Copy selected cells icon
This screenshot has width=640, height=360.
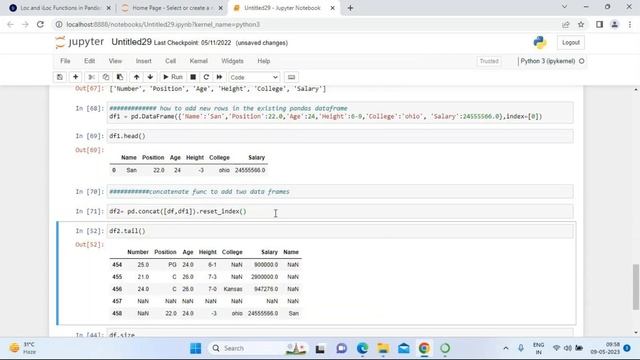point(106,77)
